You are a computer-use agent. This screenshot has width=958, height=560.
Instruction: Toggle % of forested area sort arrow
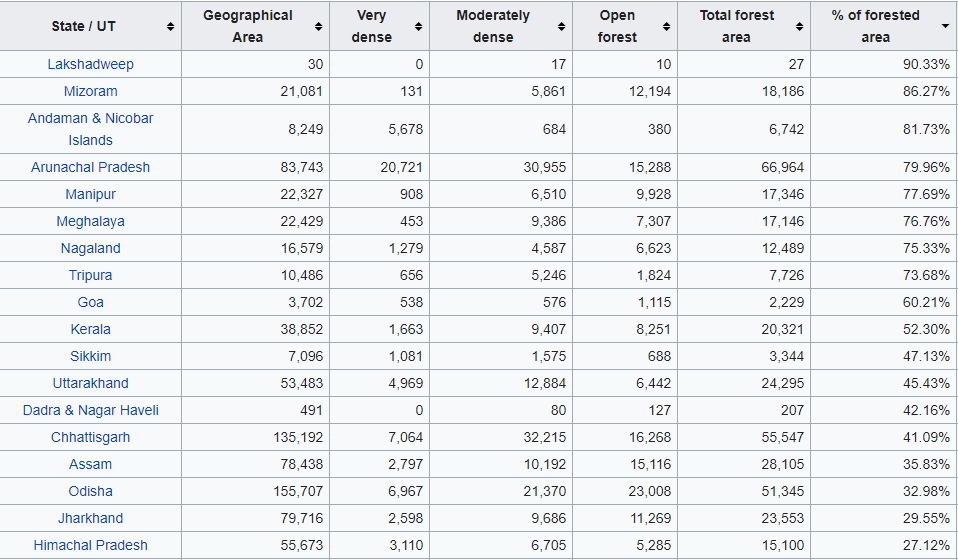pos(945,27)
